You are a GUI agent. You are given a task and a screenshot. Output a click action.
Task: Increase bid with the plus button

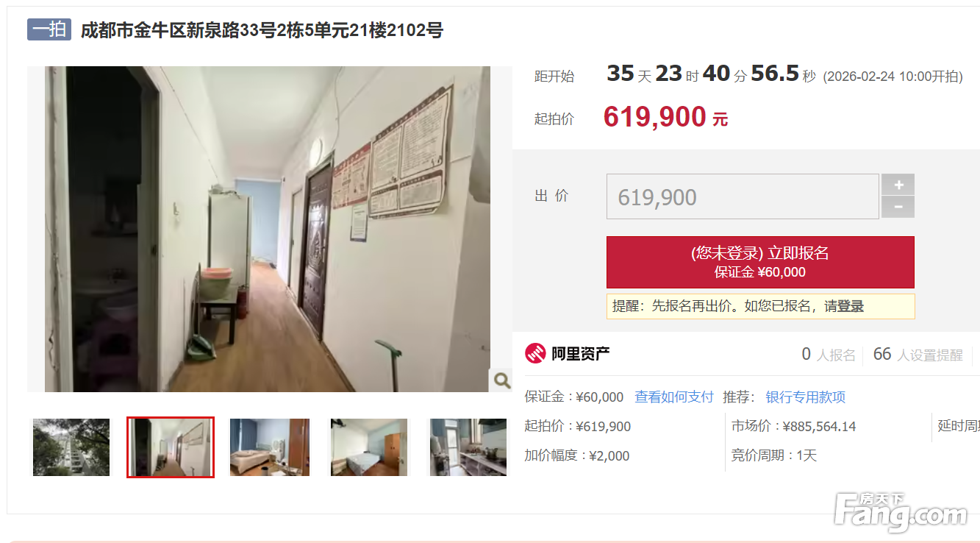898,185
